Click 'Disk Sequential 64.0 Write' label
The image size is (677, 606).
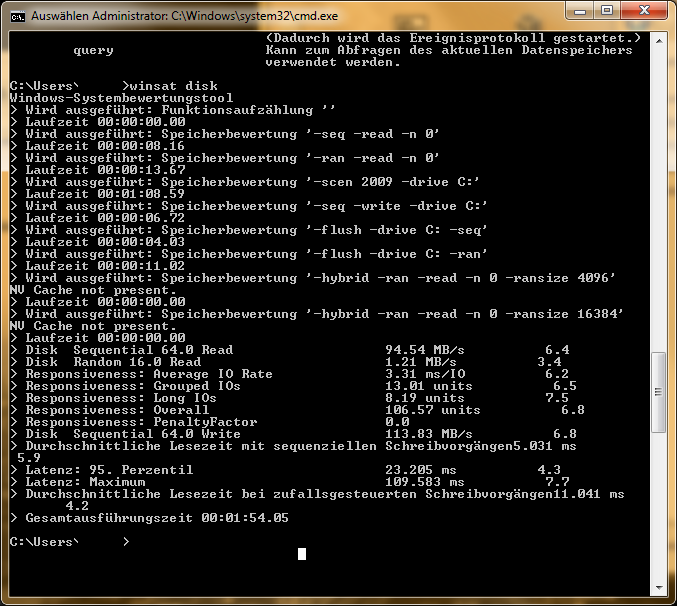[133, 434]
